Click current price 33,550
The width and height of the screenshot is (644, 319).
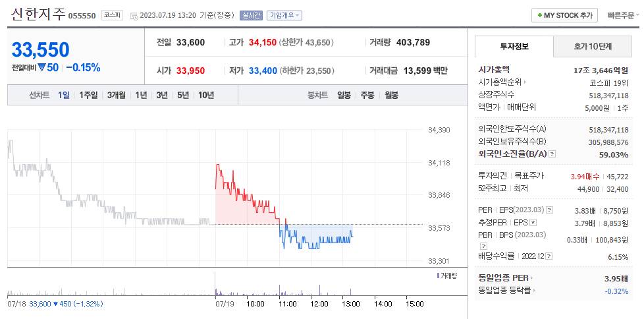[x=40, y=49]
